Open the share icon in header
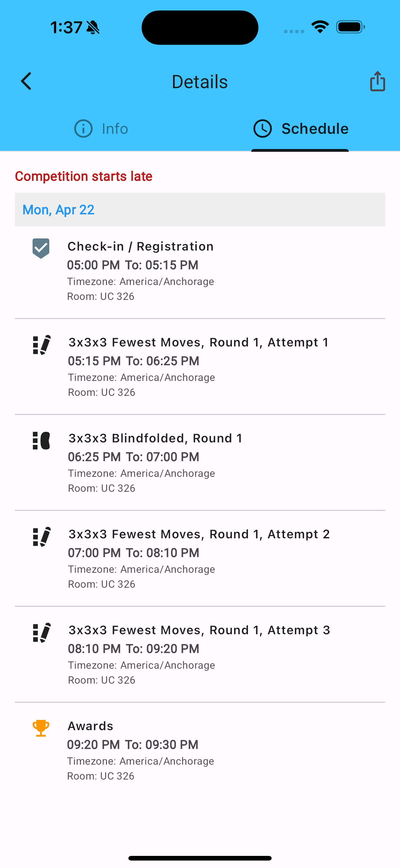 pyautogui.click(x=377, y=81)
